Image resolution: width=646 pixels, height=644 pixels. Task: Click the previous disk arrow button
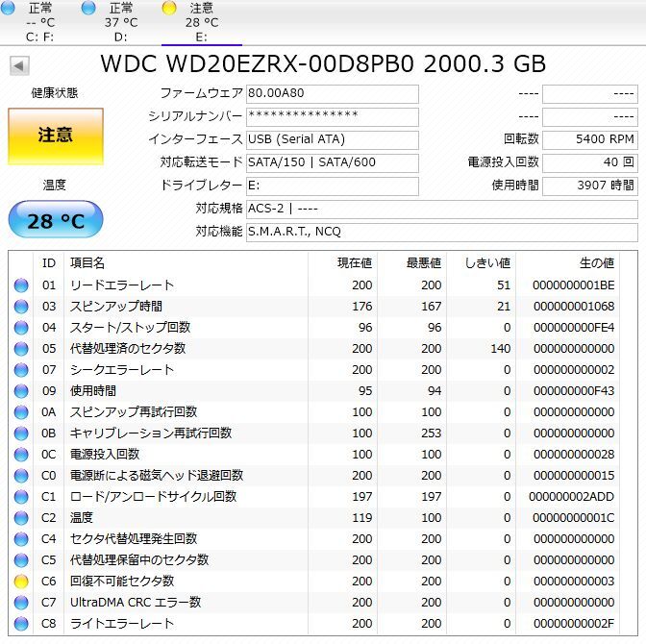tap(19, 66)
